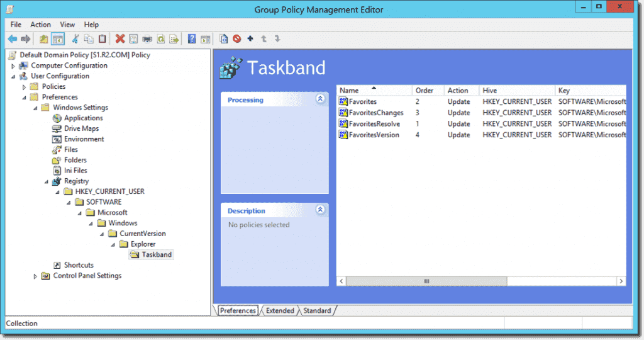Click the plus Add new item icon

250,38
